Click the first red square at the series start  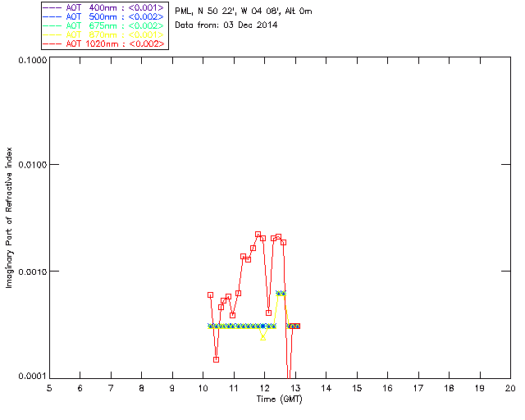point(210,295)
